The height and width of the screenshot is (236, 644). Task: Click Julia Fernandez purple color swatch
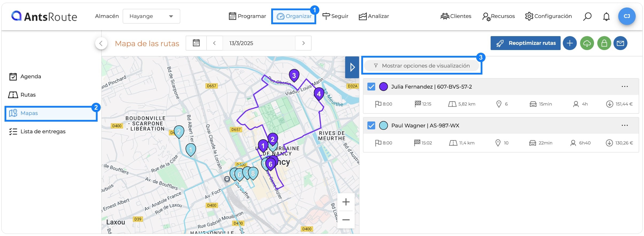coord(383,87)
